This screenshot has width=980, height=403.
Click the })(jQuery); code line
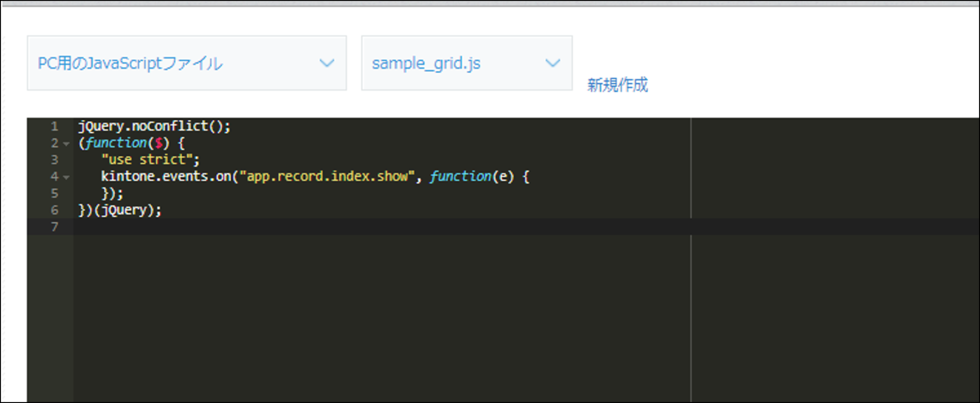pos(120,210)
